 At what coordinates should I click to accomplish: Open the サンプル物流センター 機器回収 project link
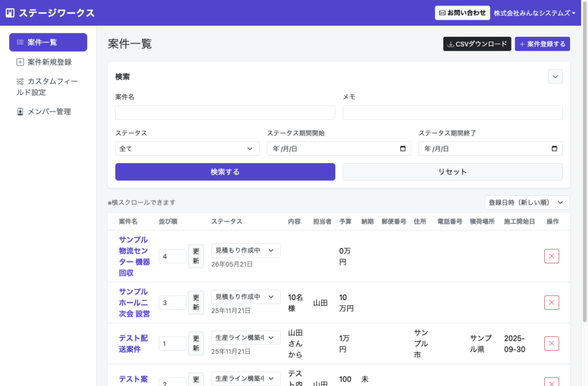point(134,256)
